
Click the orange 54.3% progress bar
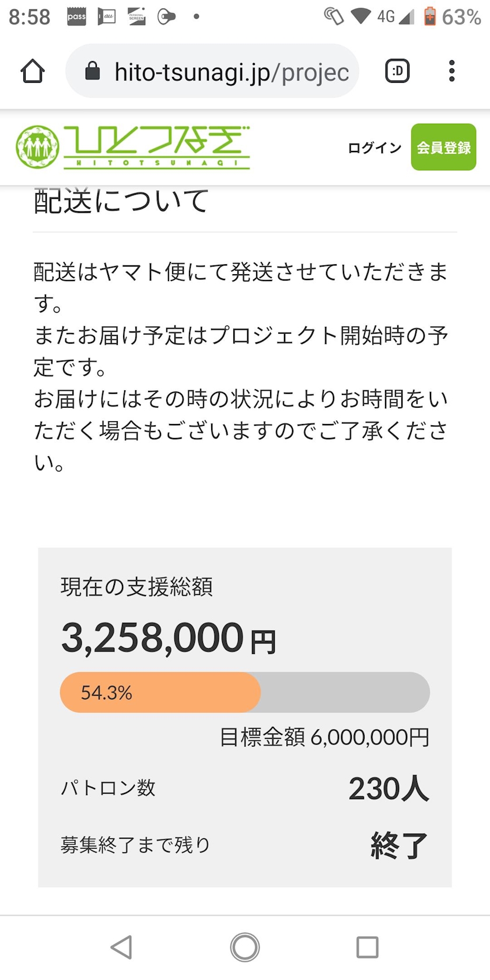pyautogui.click(x=160, y=692)
